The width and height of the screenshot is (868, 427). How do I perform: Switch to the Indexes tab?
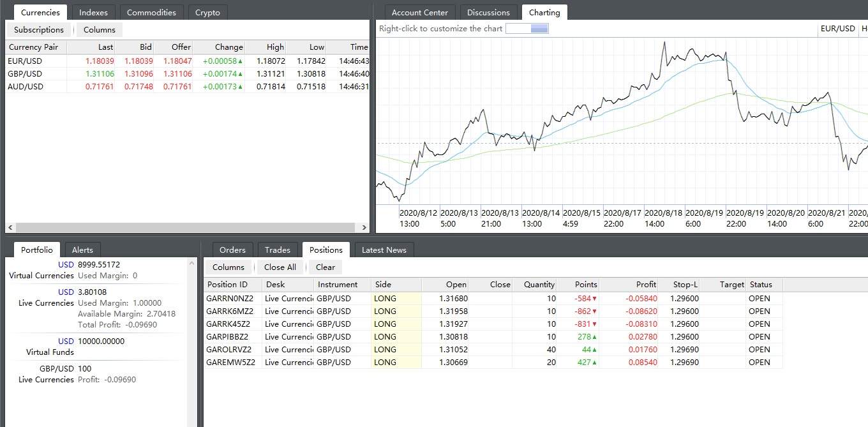pyautogui.click(x=93, y=12)
